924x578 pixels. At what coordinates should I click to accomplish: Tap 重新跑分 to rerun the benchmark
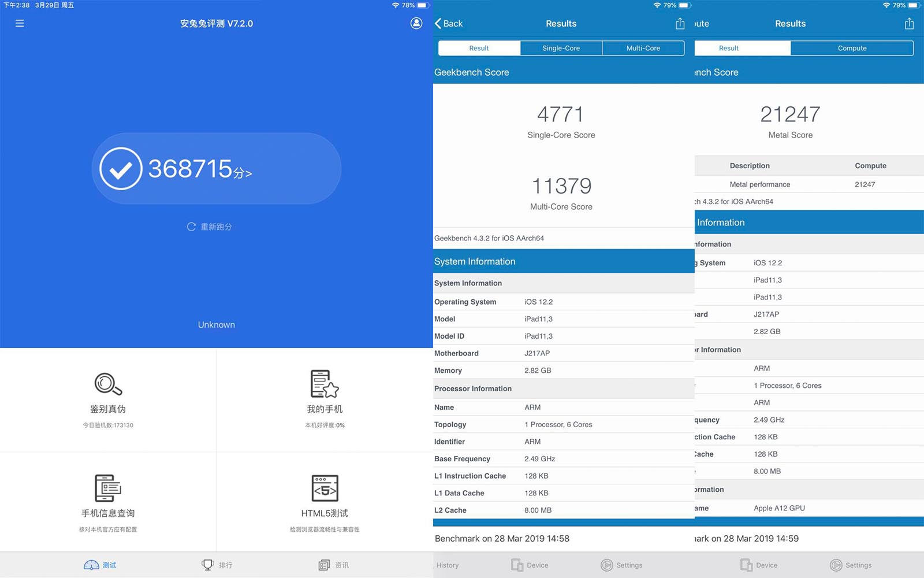point(209,227)
